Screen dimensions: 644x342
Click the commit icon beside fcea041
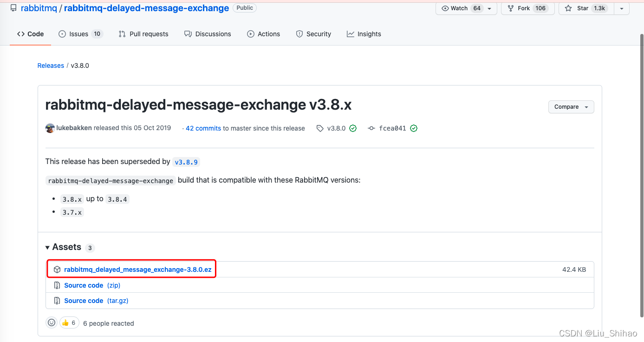(371, 128)
